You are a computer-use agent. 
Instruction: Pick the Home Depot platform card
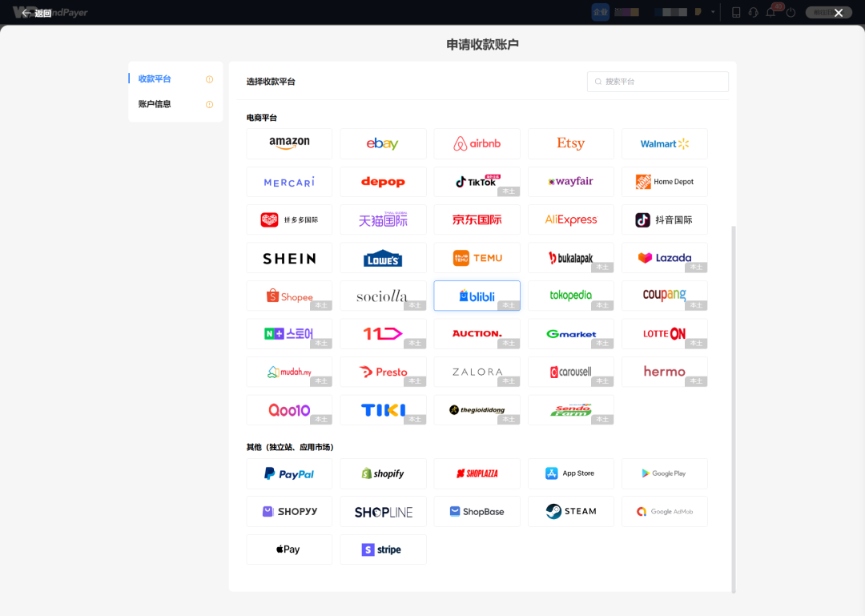pyautogui.click(x=664, y=182)
